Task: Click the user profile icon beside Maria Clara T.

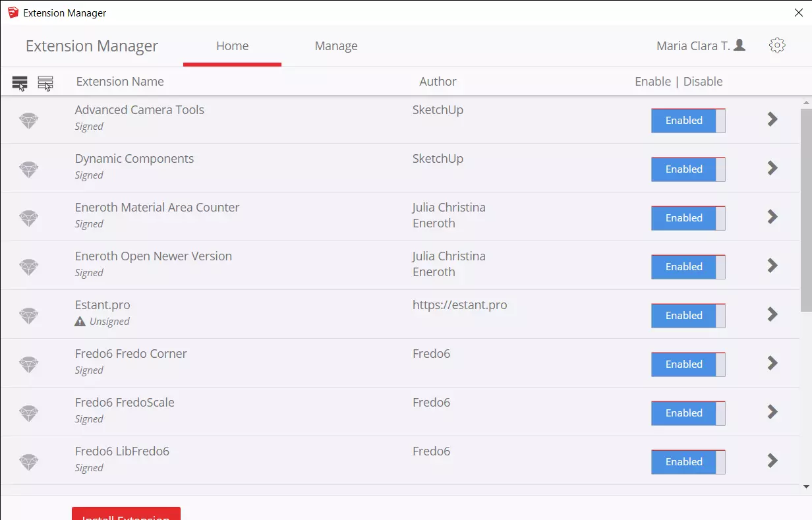Action: click(739, 45)
